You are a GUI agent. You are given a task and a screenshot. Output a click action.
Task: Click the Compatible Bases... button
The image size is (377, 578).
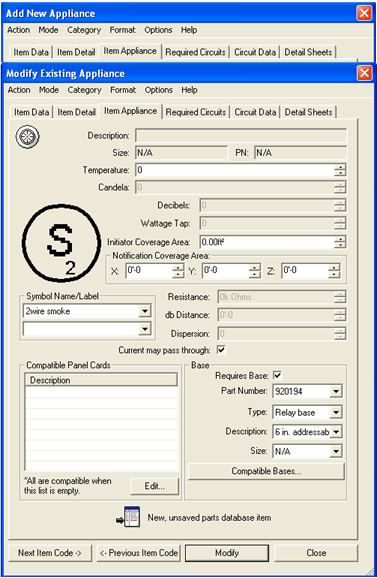(266, 471)
